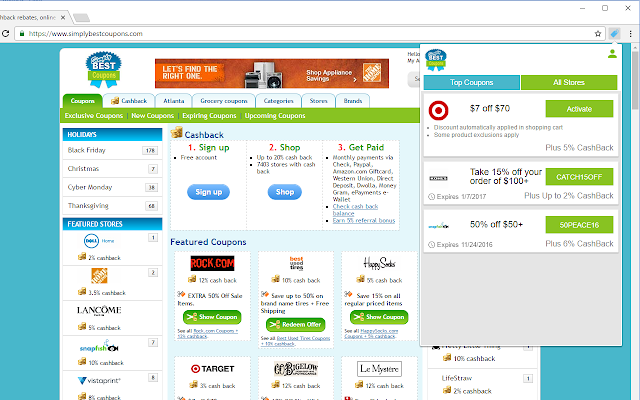Select the Thanksgiving holiday row

[112, 206]
